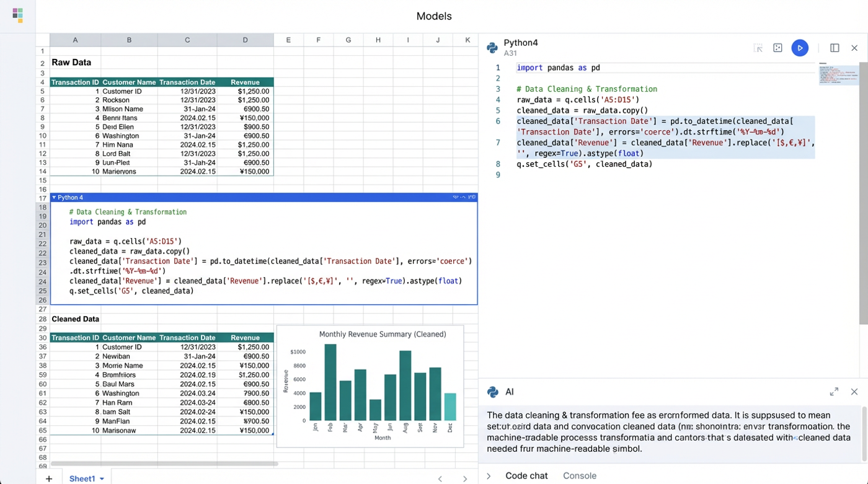
Task: Click the Cleaned Data heading cell
Action: (76, 319)
